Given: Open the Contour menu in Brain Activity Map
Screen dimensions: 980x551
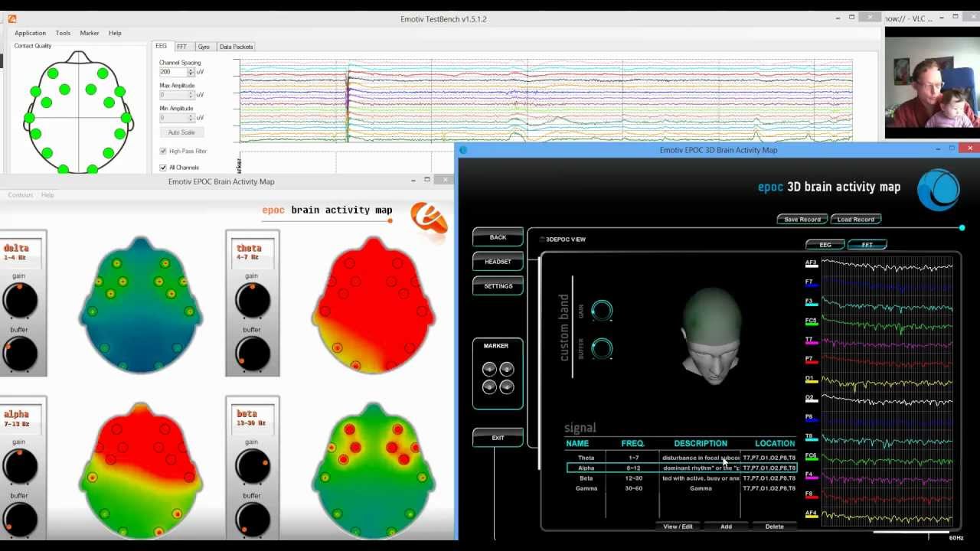Looking at the screenshot, I should click(x=21, y=195).
